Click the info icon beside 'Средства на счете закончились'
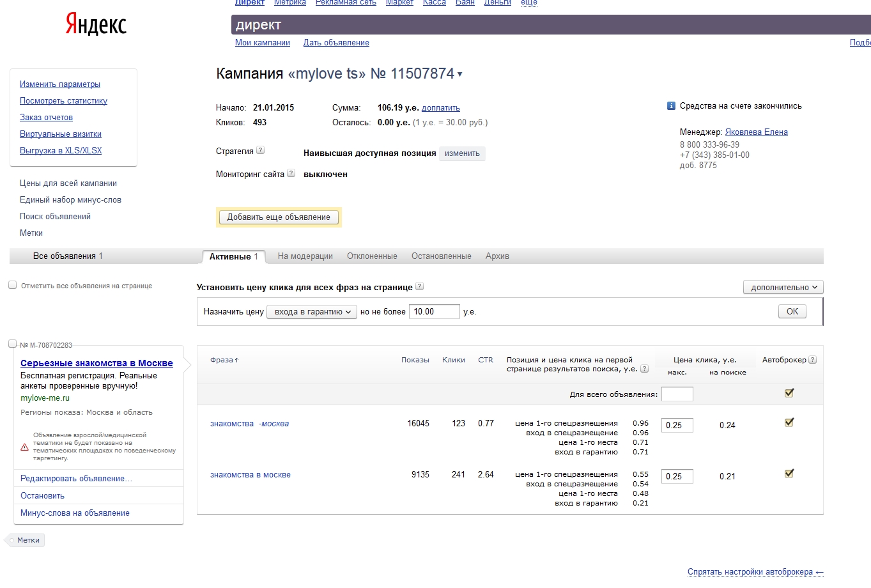 (671, 106)
